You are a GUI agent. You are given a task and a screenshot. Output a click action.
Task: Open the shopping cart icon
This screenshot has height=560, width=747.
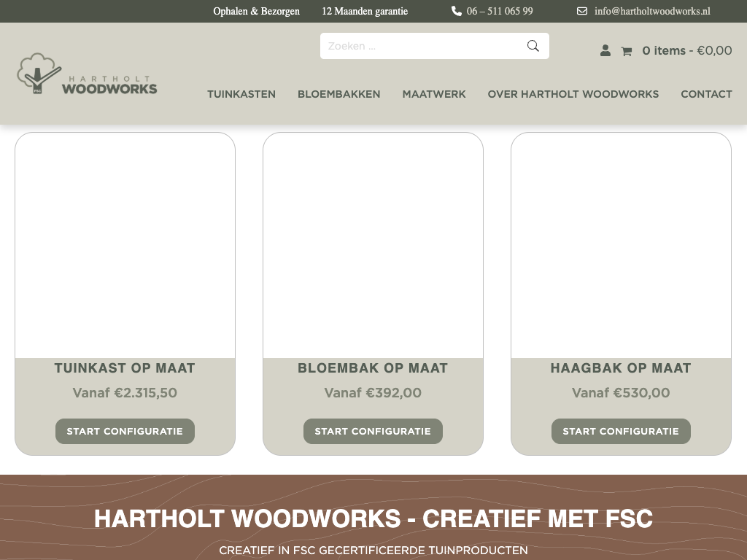626,51
